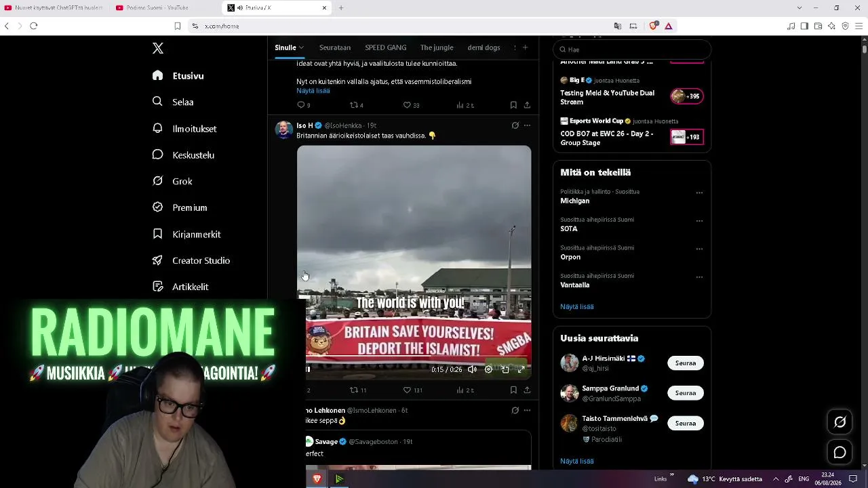Image resolution: width=868 pixels, height=488 pixels.
Task: Open floating chat messages button
Action: (x=840, y=452)
